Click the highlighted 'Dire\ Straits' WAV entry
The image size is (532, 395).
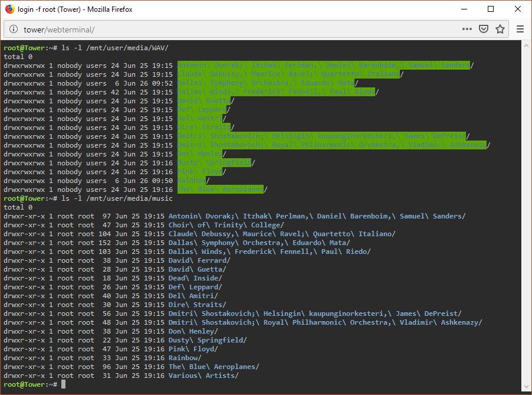pos(204,128)
